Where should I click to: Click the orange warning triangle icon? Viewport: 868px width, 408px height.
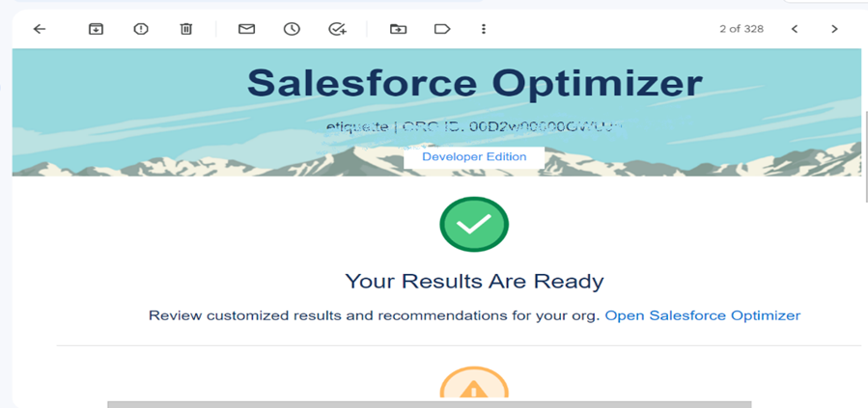coord(474,384)
